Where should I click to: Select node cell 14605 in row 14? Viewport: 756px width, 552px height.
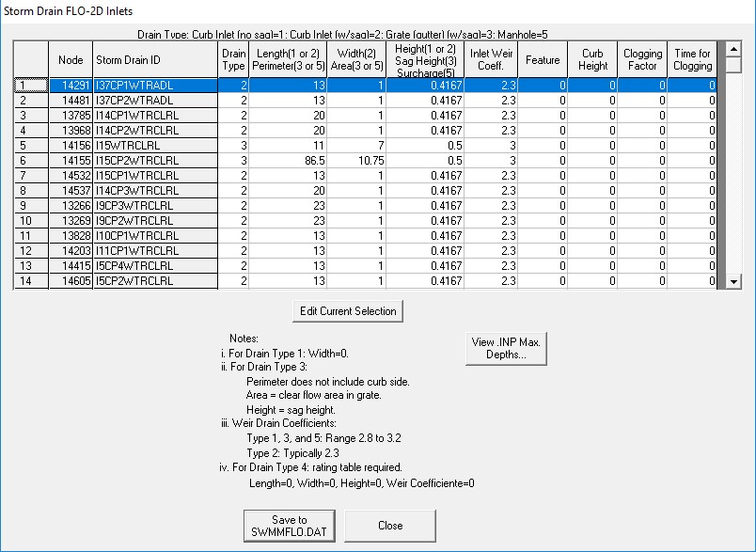coord(71,281)
